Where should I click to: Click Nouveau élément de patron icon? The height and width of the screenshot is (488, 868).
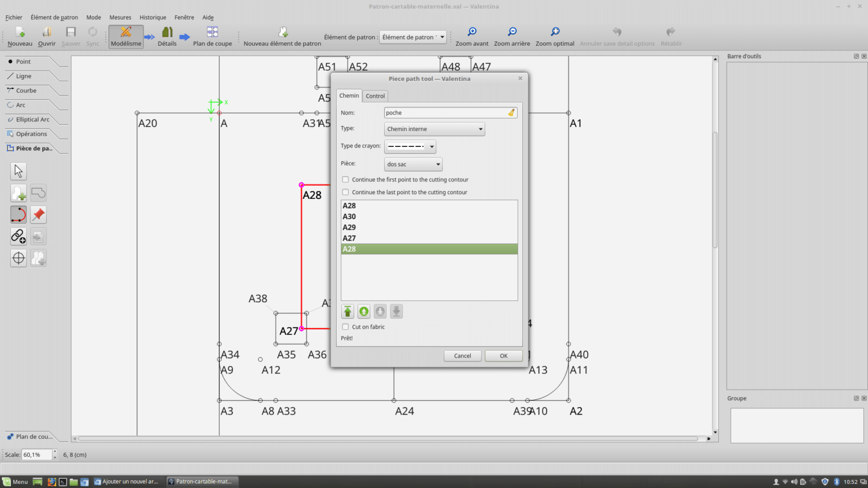click(x=283, y=32)
